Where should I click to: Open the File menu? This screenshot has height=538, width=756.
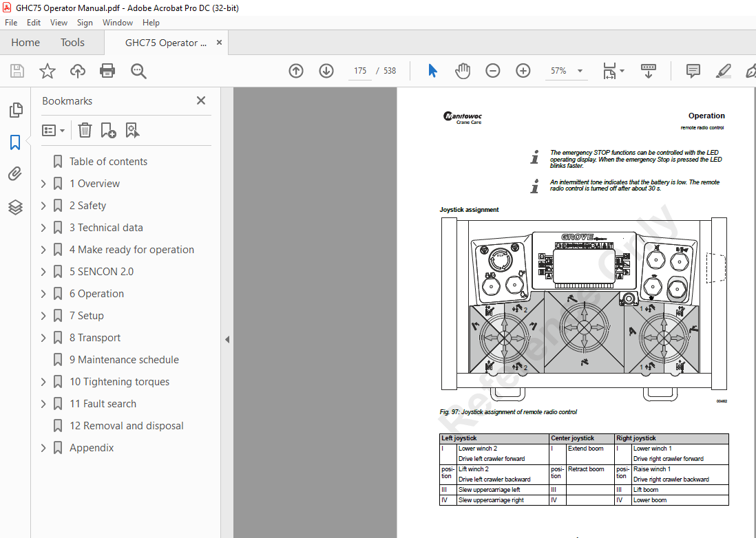click(10, 23)
